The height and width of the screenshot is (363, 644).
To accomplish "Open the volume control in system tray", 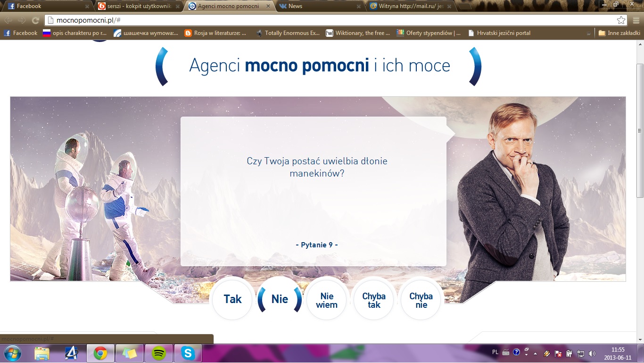I will click(x=592, y=353).
